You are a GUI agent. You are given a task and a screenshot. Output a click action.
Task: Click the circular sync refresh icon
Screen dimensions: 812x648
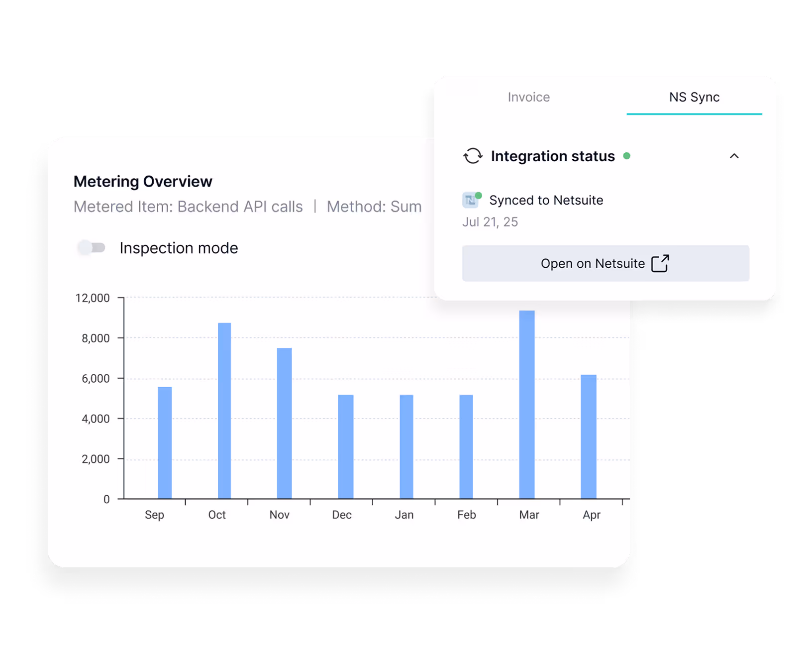[x=473, y=156]
